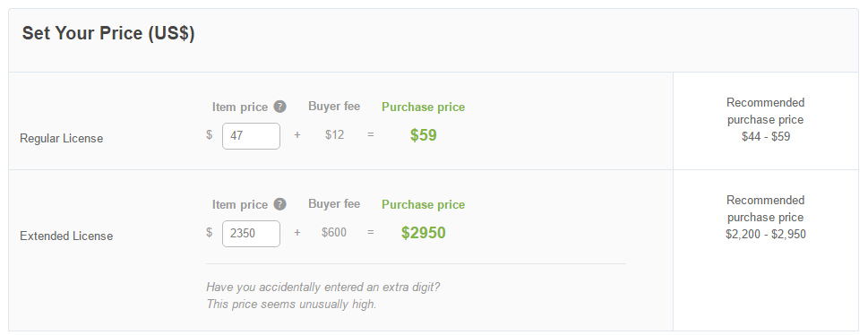Click the Extended License Item price label
This screenshot has width=868, height=335.
(240, 205)
